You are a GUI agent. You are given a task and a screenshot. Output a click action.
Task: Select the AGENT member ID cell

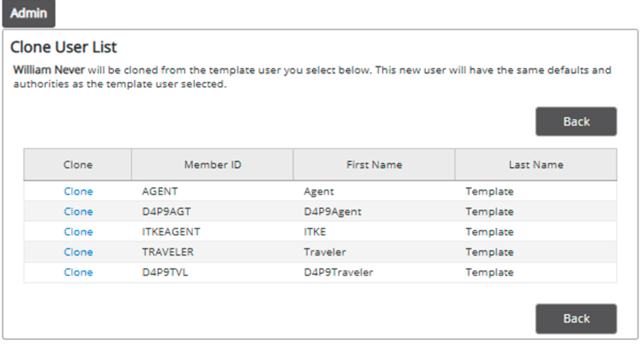[x=159, y=192]
